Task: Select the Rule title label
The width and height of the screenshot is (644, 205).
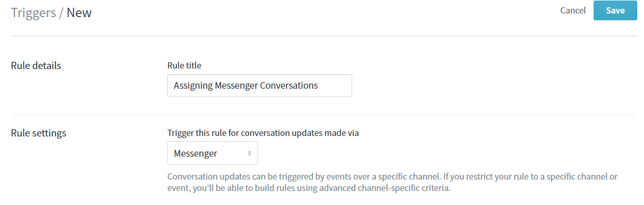Action: coord(184,65)
